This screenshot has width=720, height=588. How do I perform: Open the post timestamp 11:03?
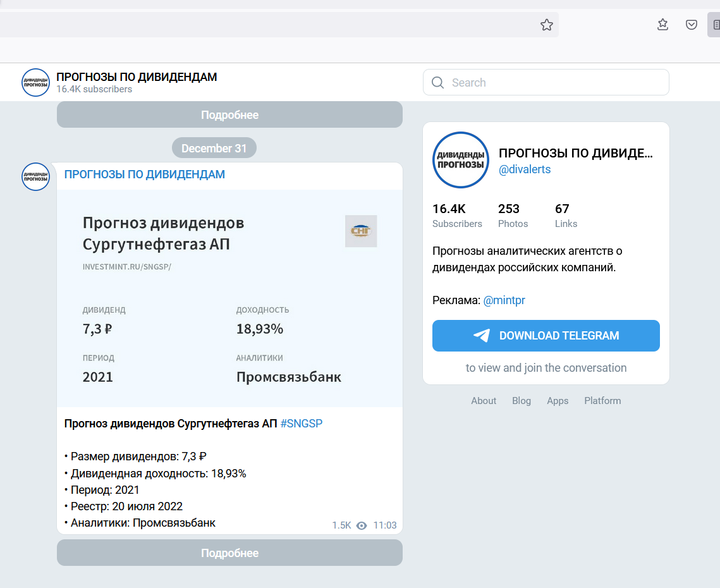(x=385, y=525)
